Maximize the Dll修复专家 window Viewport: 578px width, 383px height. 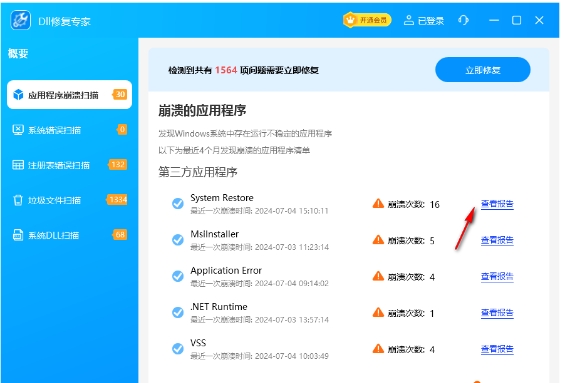(516, 20)
